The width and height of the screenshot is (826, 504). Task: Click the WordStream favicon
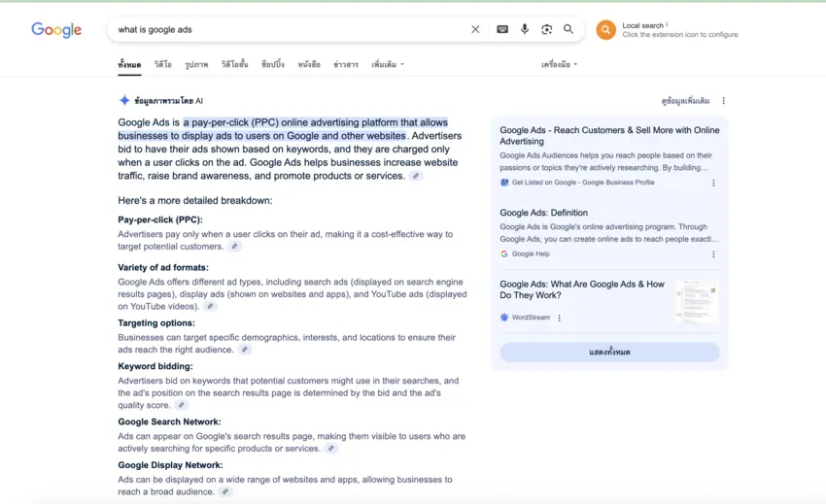(504, 317)
